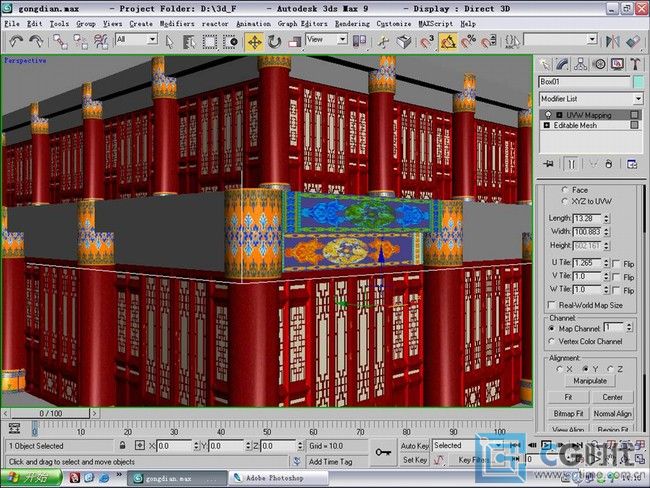
Task: Open the Rendering menu
Action: 352,24
